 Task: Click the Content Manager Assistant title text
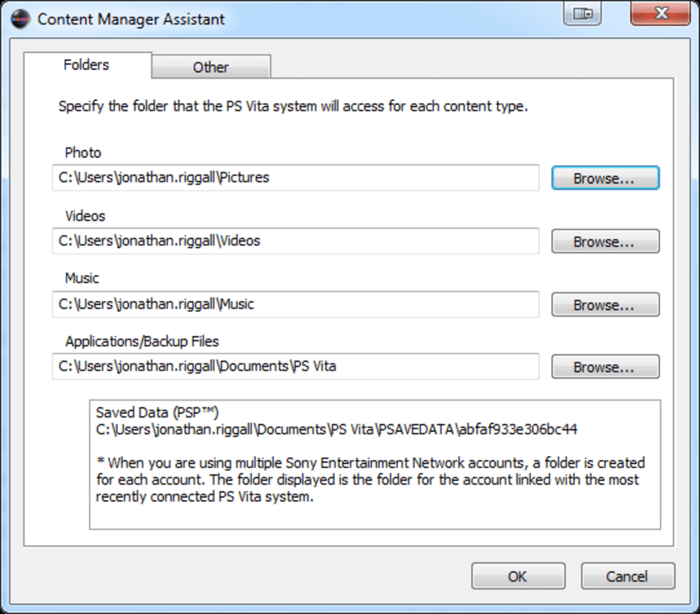coord(131,19)
